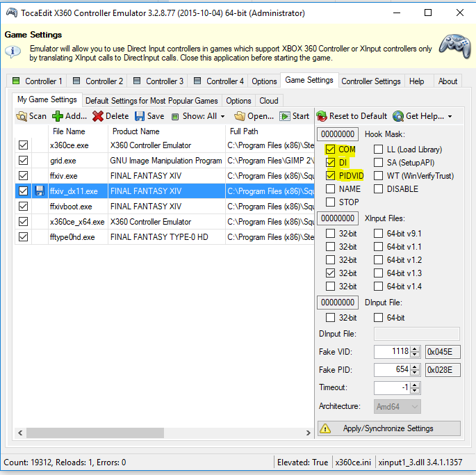Viewport: 476px width, 475px height.
Task: Click the info icon in the header
Action: click(x=13, y=52)
